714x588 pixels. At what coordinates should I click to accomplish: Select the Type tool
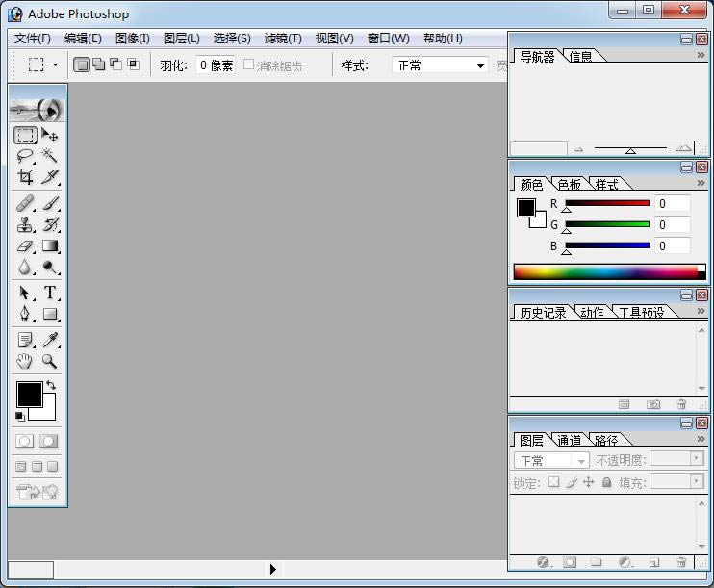pyautogui.click(x=50, y=293)
